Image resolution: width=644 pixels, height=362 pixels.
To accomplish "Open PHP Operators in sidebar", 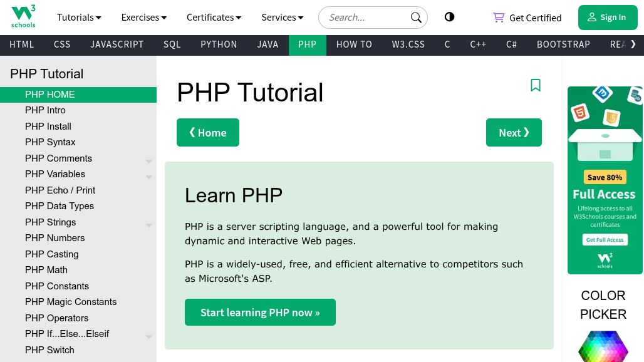I will [78, 318].
